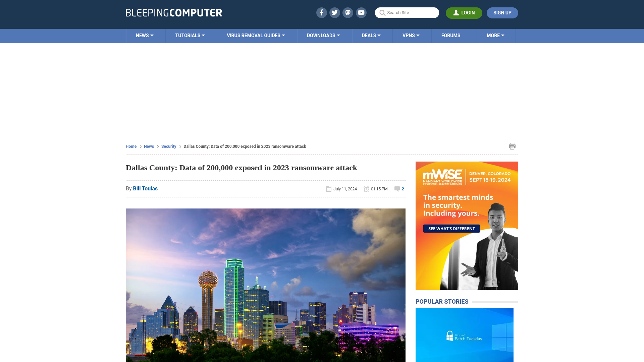Viewport: 644px width, 362px height.
Task: Open BleepingComputer YouTube channel
Action: (x=361, y=12)
